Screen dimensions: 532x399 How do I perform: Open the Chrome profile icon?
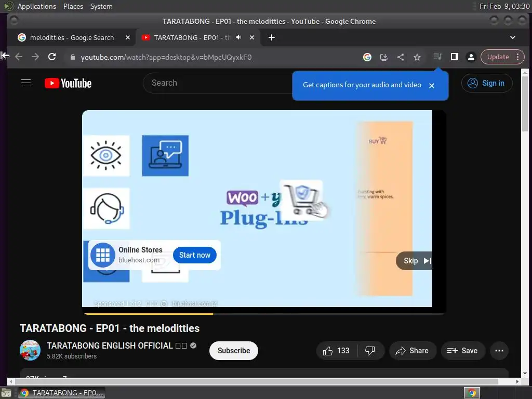(471, 57)
